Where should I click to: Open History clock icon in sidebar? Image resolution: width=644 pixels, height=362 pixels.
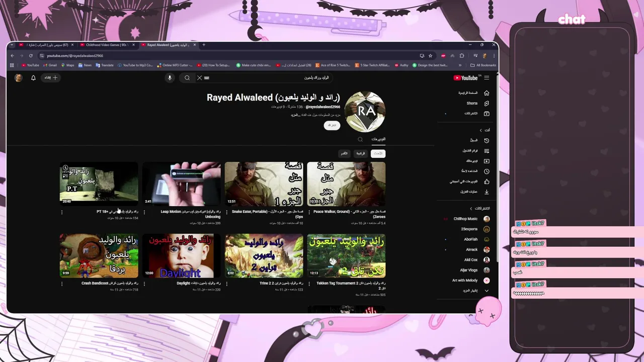487,140
